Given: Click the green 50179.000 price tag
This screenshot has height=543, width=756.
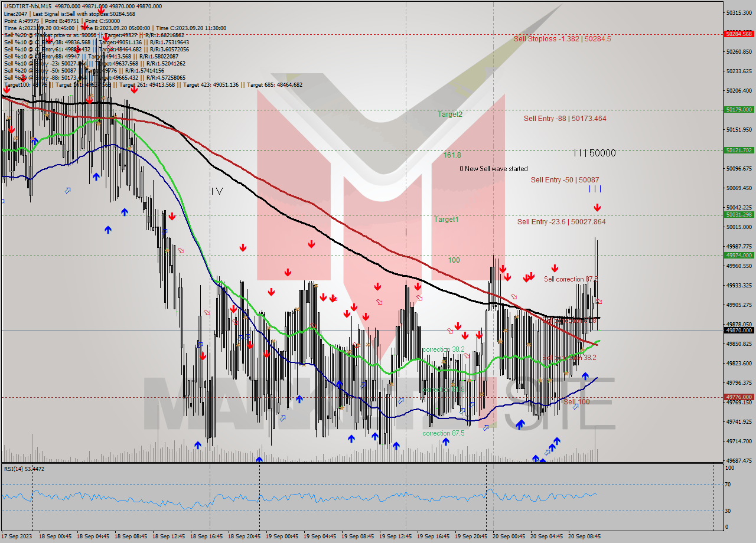Looking at the screenshot, I should (x=739, y=109).
